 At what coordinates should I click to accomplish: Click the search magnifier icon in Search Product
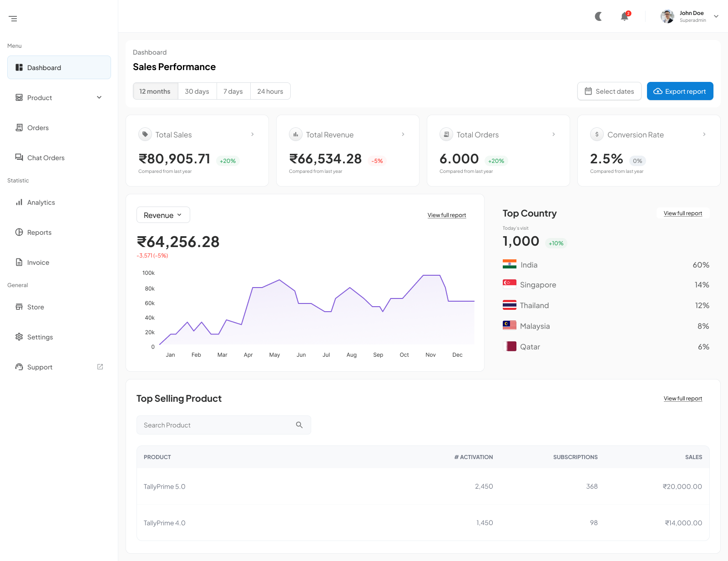pos(299,425)
